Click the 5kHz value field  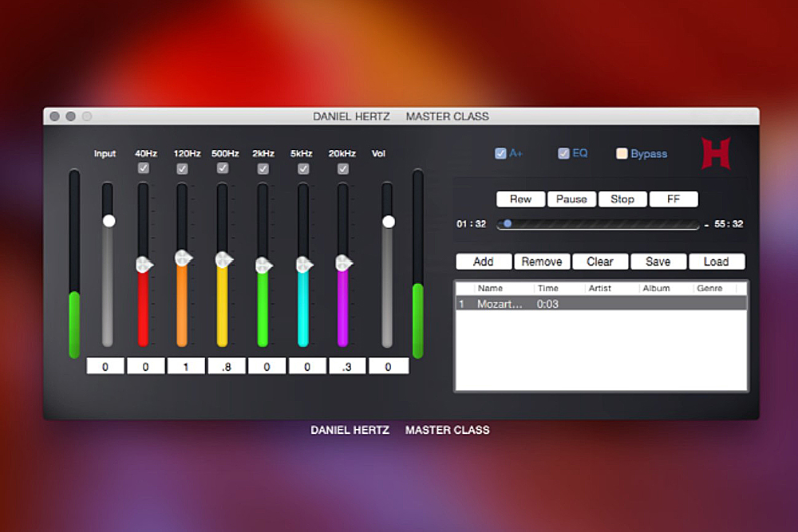[307, 366]
